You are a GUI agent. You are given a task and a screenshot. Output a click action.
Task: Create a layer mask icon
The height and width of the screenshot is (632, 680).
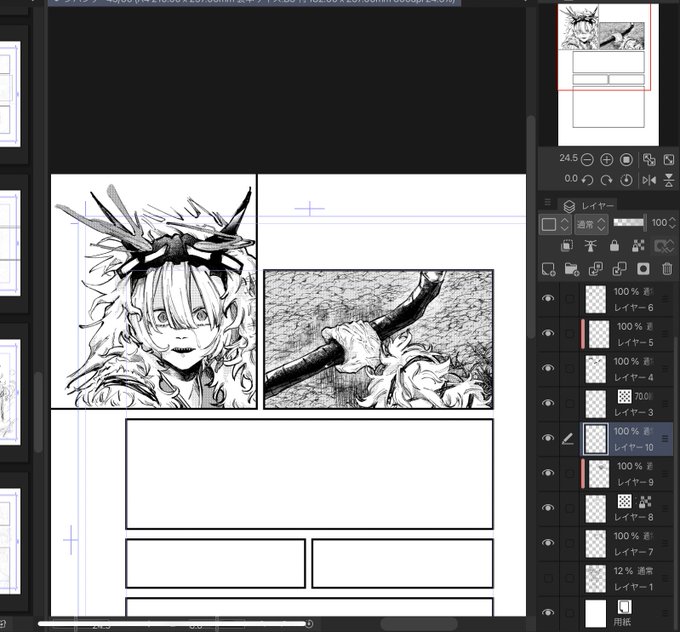[x=643, y=269]
